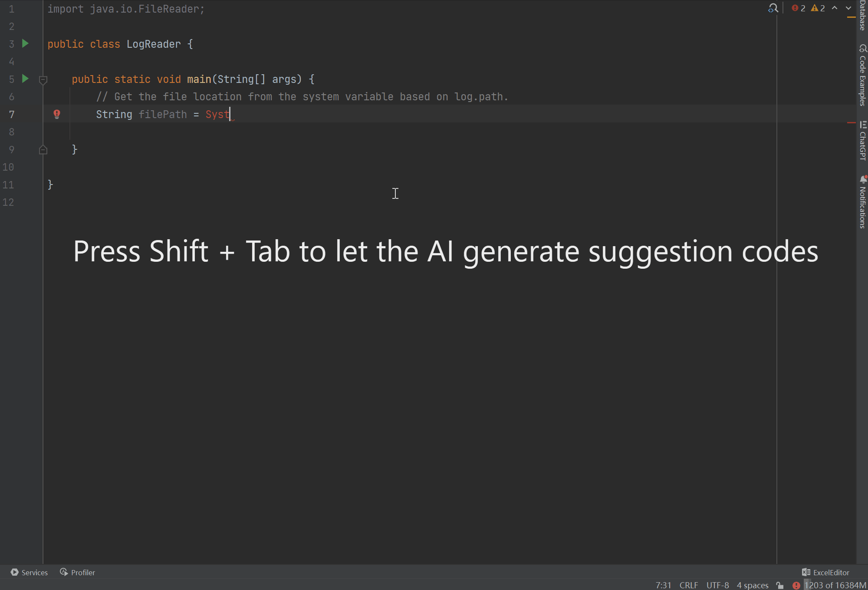Open the Profiler tool window
The height and width of the screenshot is (590, 868).
point(77,572)
